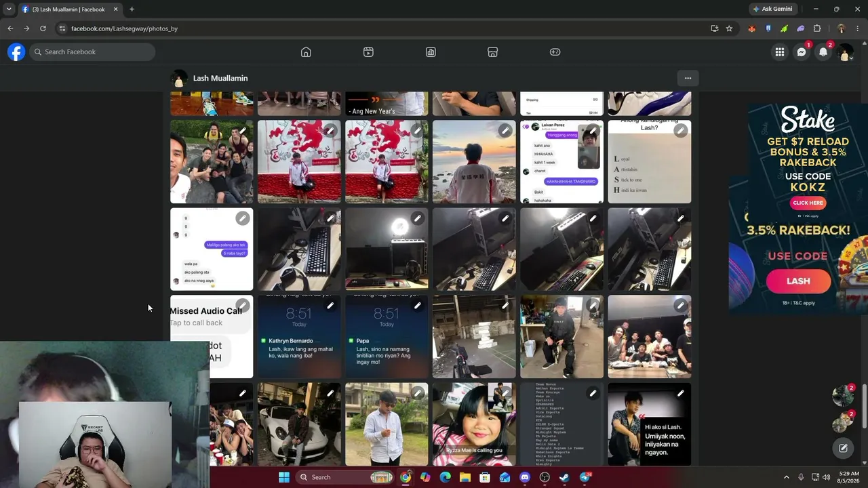Screen dimensions: 868x488
Task: Show hidden system tray icons
Action: pos(787,477)
